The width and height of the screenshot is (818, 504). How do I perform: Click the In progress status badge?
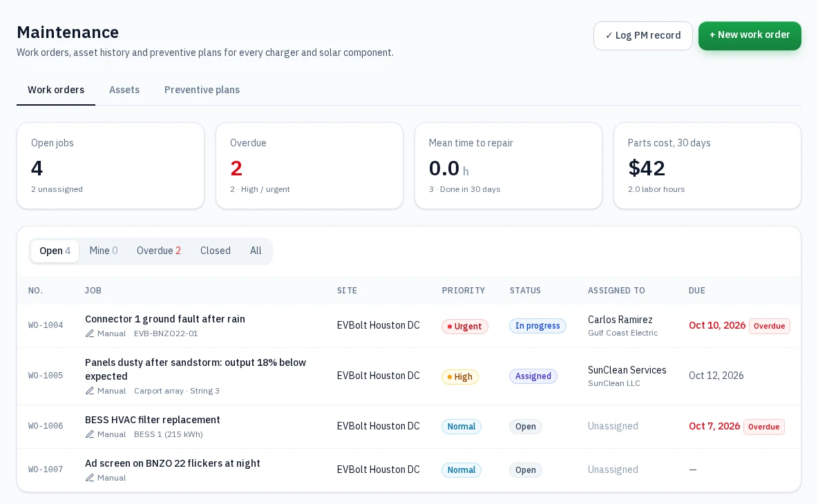coord(538,326)
